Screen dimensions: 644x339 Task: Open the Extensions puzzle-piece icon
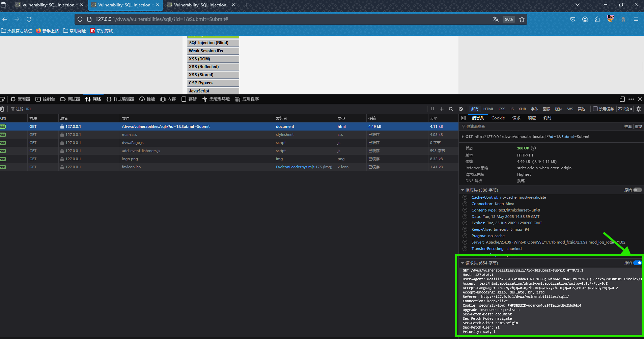(597, 19)
